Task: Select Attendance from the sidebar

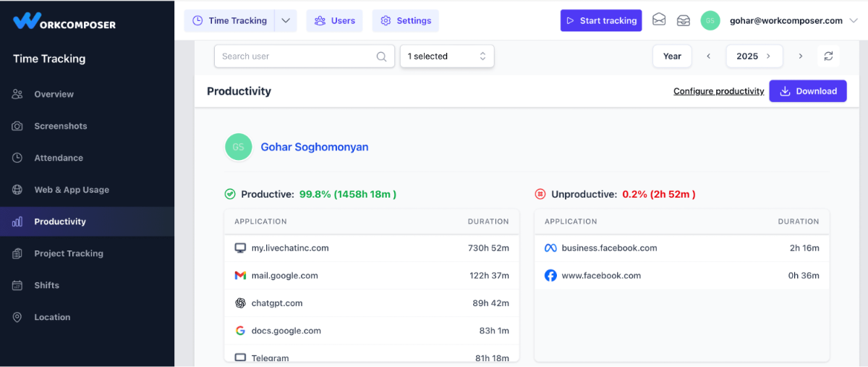Action: (x=58, y=158)
